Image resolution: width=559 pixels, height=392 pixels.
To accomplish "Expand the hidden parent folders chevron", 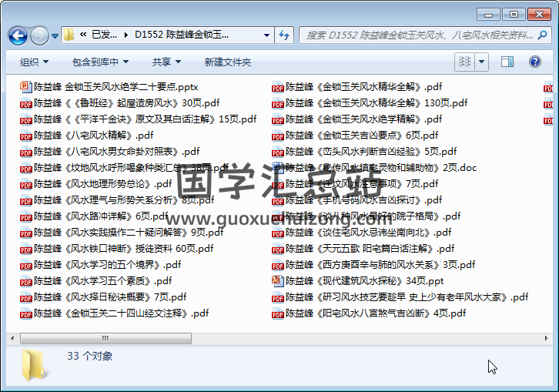I will [x=83, y=35].
